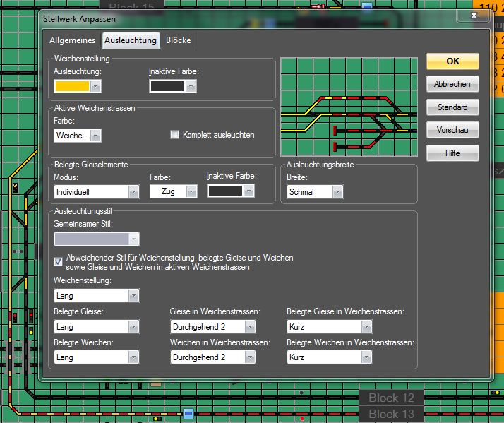The height and width of the screenshot is (423, 504).
Task: Switch to the Allgemeines tab
Action: click(72, 40)
